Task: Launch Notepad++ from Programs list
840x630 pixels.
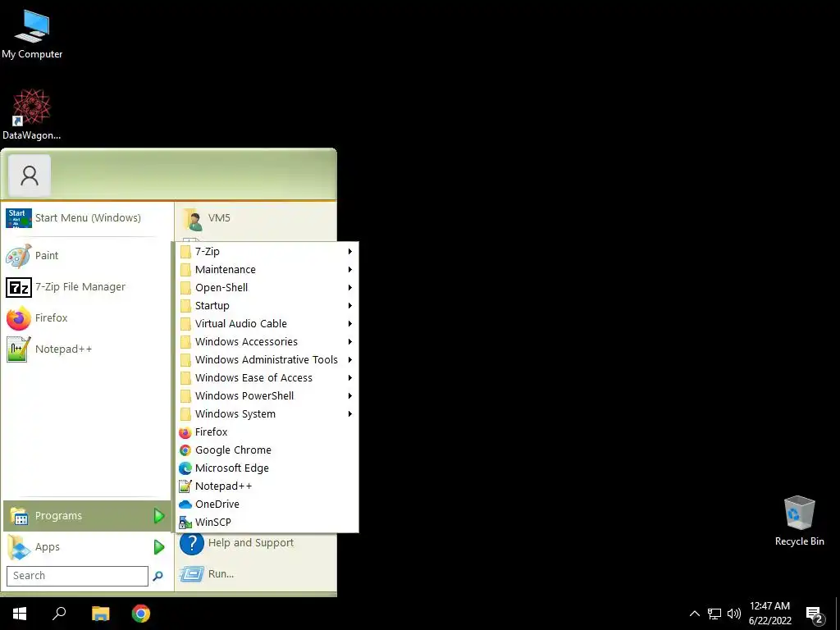Action: pyautogui.click(x=267, y=486)
